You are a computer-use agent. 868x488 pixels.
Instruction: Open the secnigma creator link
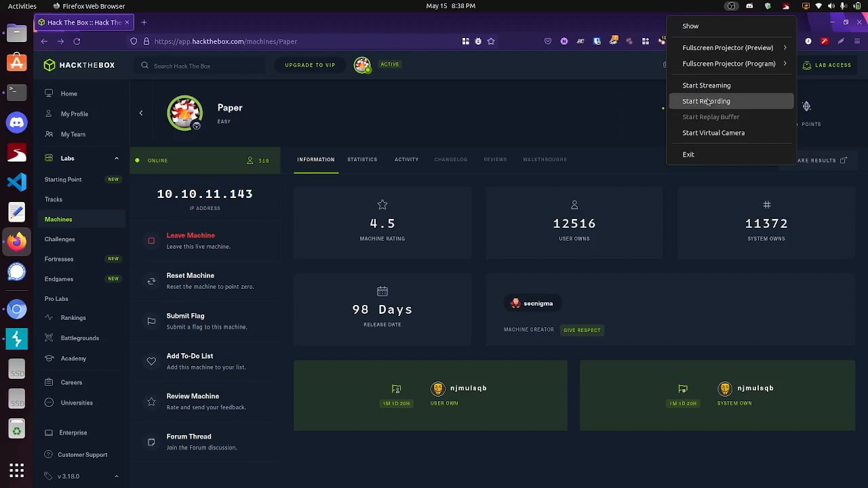point(532,304)
